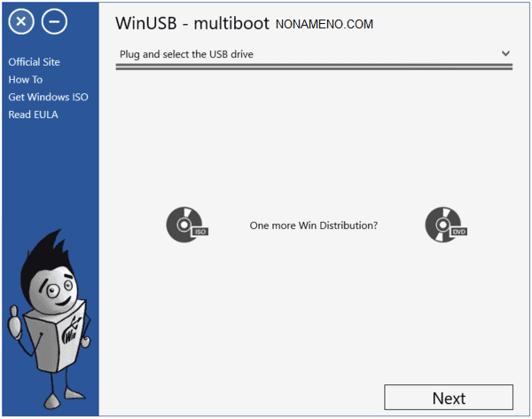Viewport: 532px width, 419px height.
Task: Close the WinUSB window with the X circle
Action: tap(21, 23)
